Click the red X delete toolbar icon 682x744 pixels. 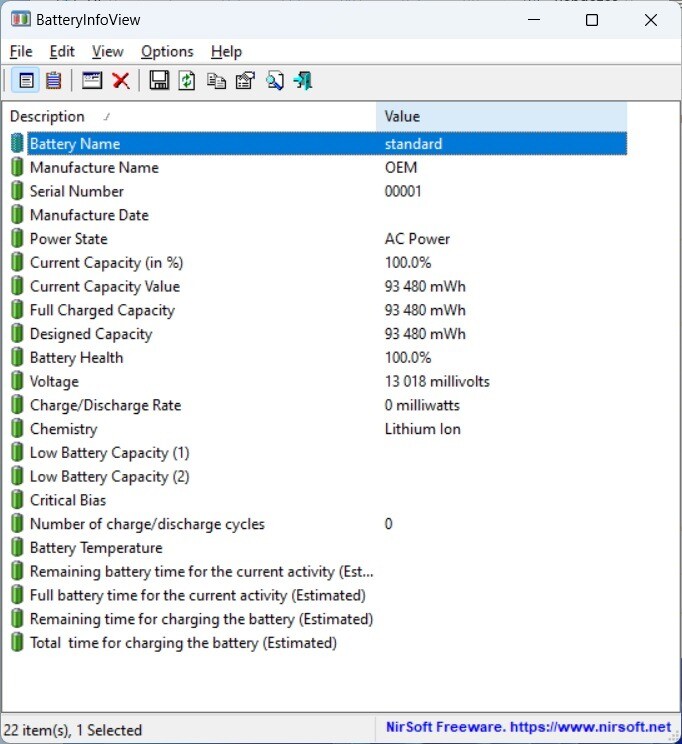[x=121, y=81]
